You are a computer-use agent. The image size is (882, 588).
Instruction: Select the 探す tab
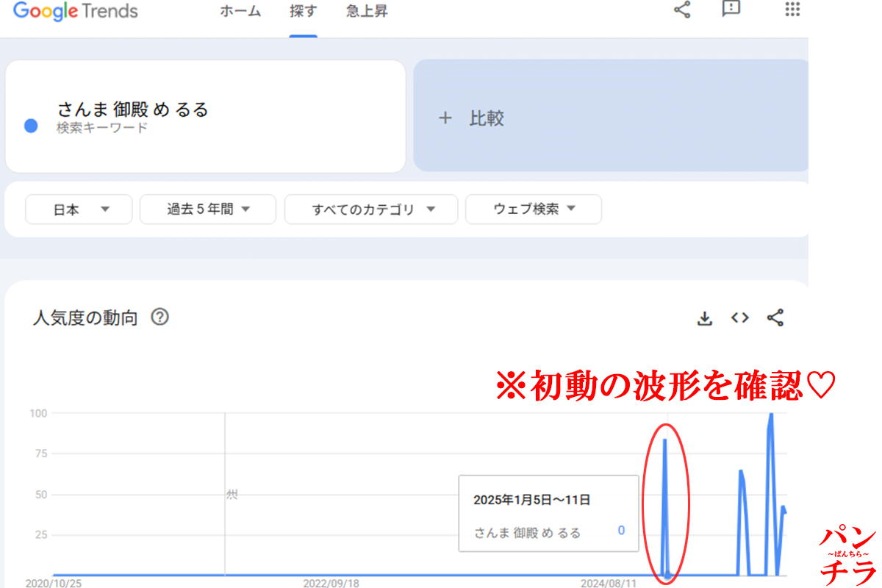pos(303,11)
